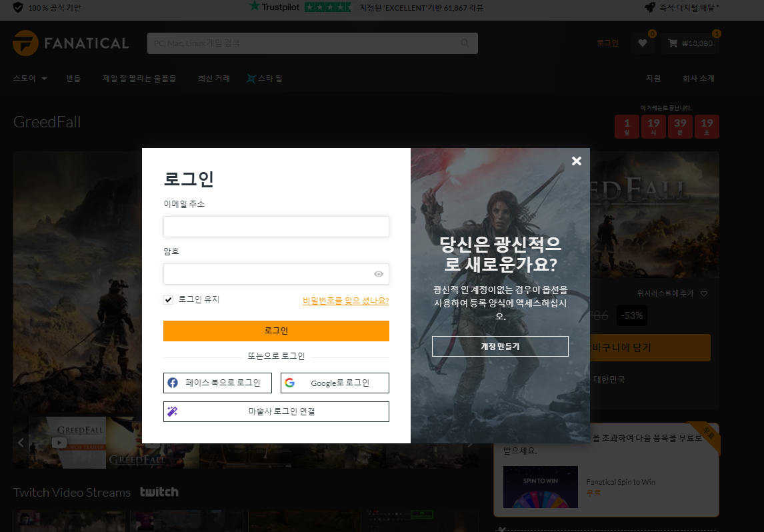
Task: Click the Google G logo icon
Action: tap(290, 383)
